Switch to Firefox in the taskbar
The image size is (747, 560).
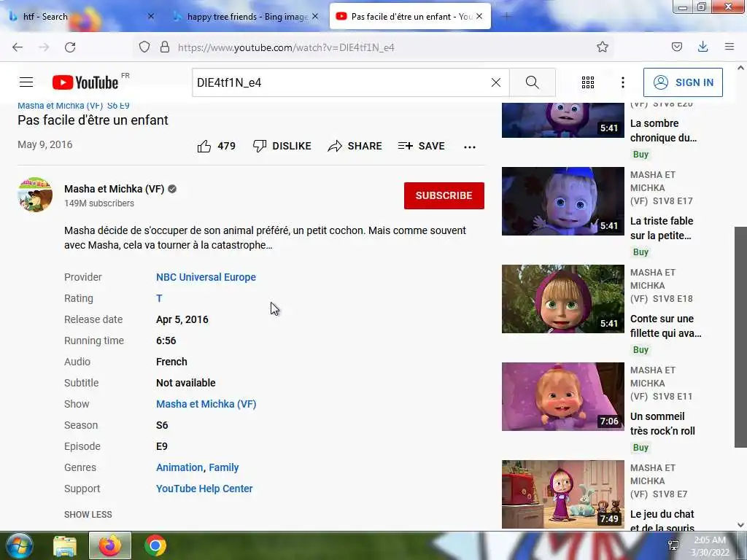point(110,545)
